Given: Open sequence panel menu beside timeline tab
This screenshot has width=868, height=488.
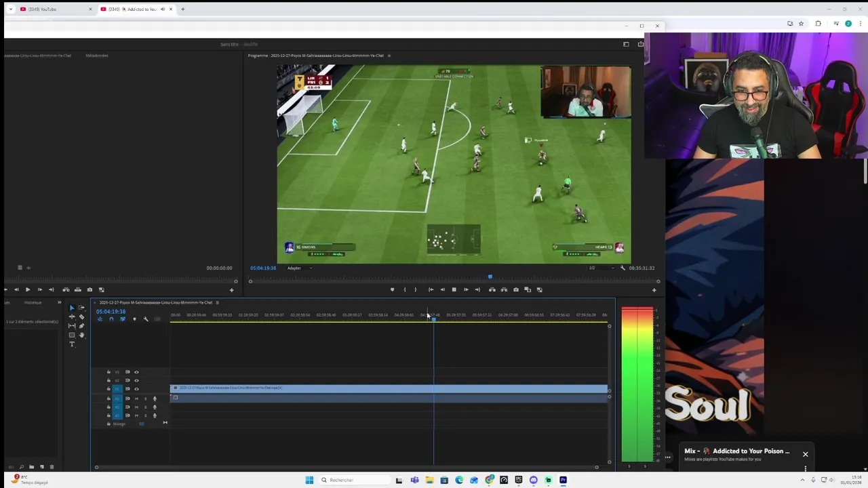Looking at the screenshot, I should 217,302.
